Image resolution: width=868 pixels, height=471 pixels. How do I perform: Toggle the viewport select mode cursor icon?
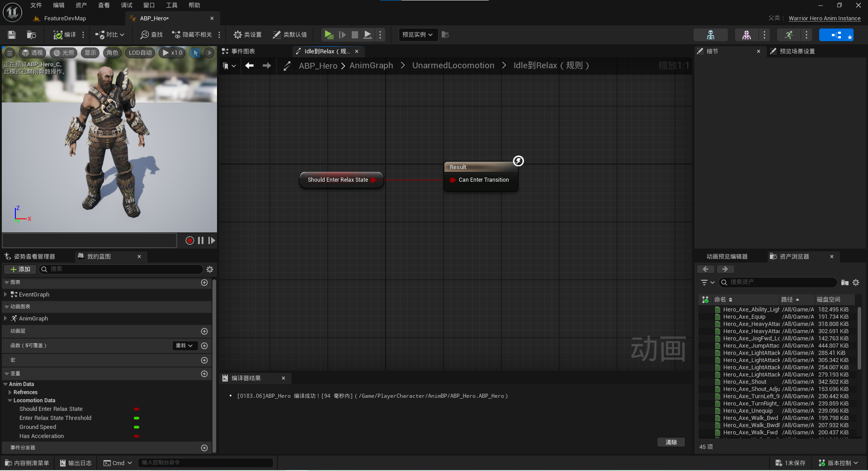[x=196, y=53]
